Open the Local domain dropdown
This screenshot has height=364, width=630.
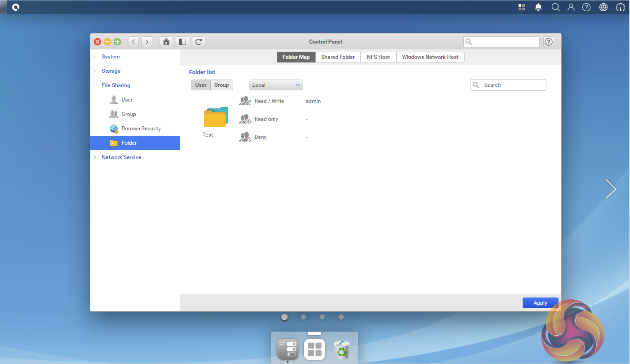276,85
